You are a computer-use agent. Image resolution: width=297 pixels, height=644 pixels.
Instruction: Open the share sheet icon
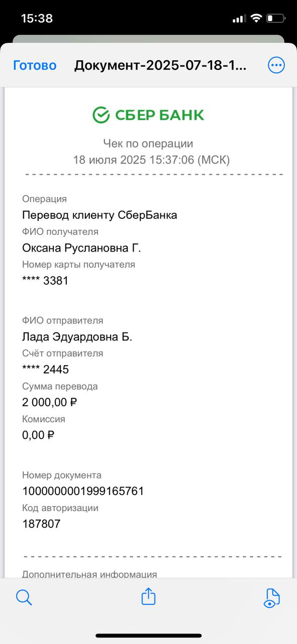coord(148,596)
